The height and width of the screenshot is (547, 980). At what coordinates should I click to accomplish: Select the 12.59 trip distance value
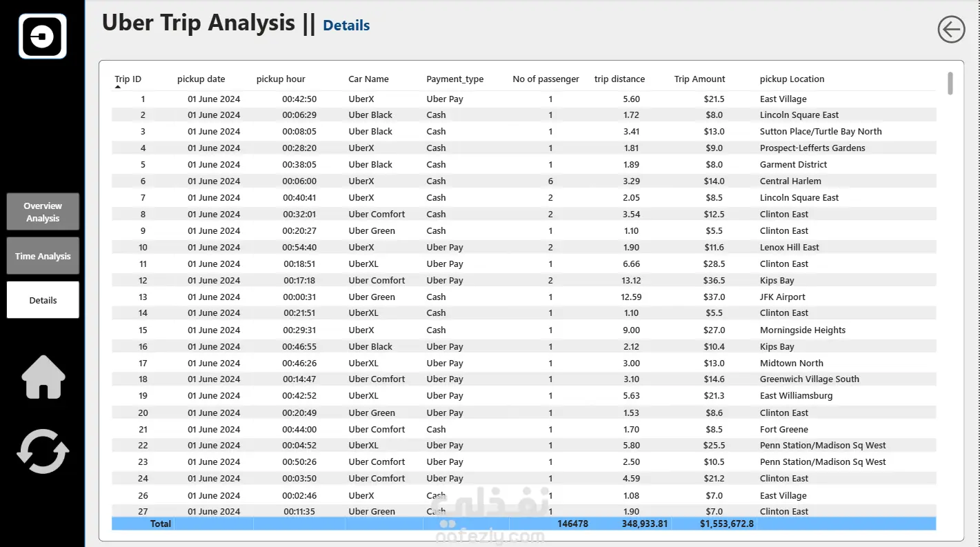[x=631, y=297]
